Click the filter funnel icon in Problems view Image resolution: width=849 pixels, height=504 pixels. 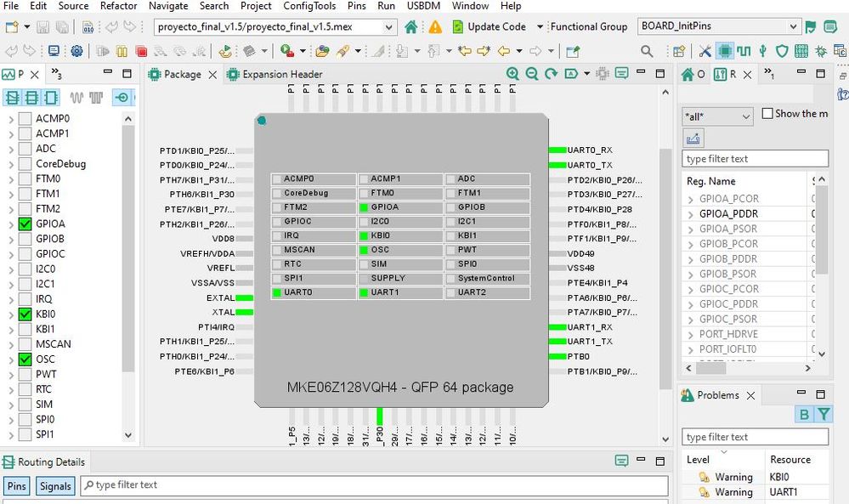(823, 414)
